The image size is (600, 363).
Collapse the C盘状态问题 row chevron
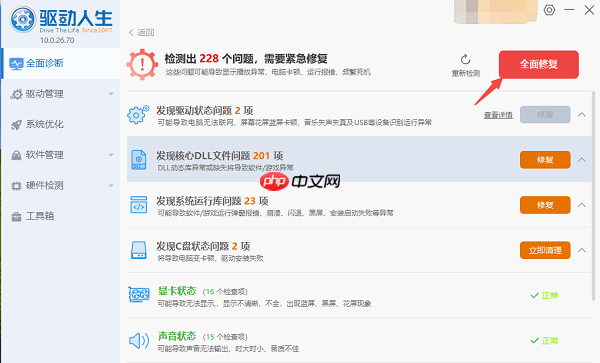[582, 250]
